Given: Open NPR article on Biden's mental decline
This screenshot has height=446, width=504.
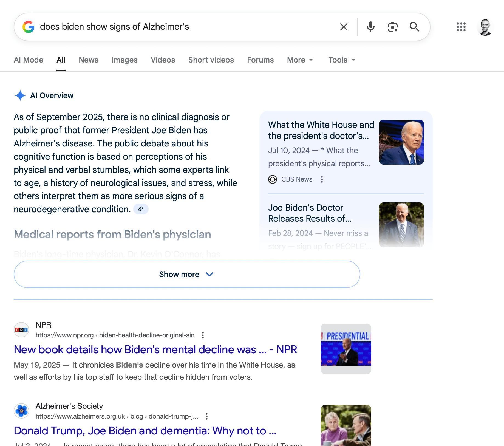Looking at the screenshot, I should click(155, 350).
